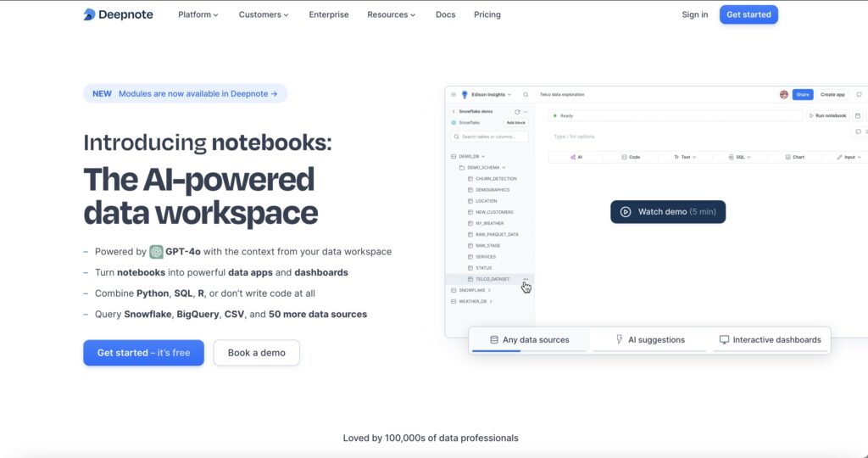Select the DEMOGRAPHICS table

click(489, 190)
